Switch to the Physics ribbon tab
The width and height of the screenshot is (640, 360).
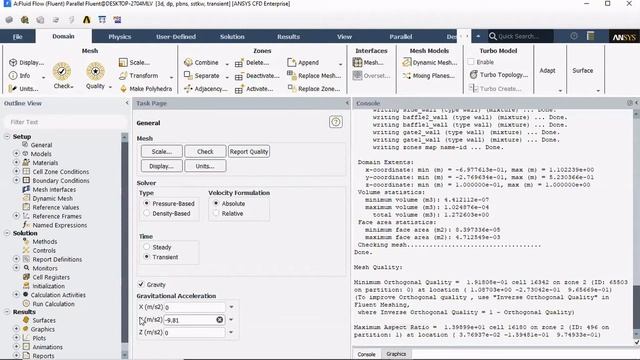(120, 36)
